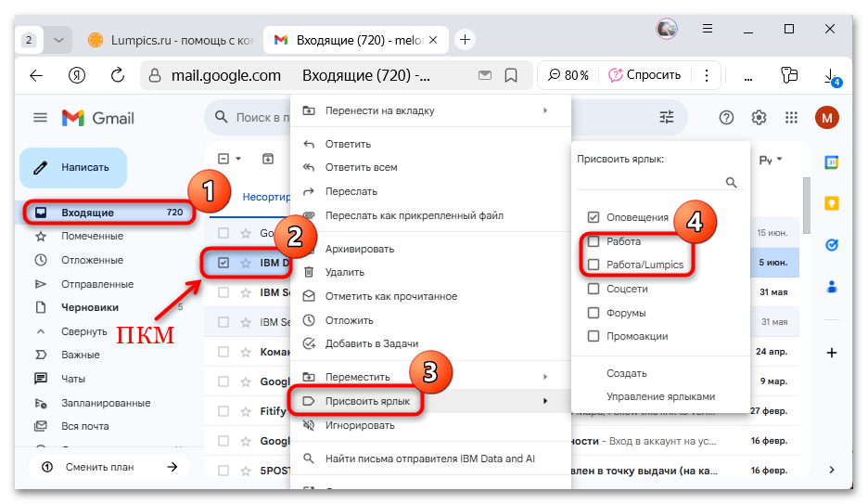The height and width of the screenshot is (504, 868).
Task: Open Google Tasks side panel icon
Action: (832, 245)
